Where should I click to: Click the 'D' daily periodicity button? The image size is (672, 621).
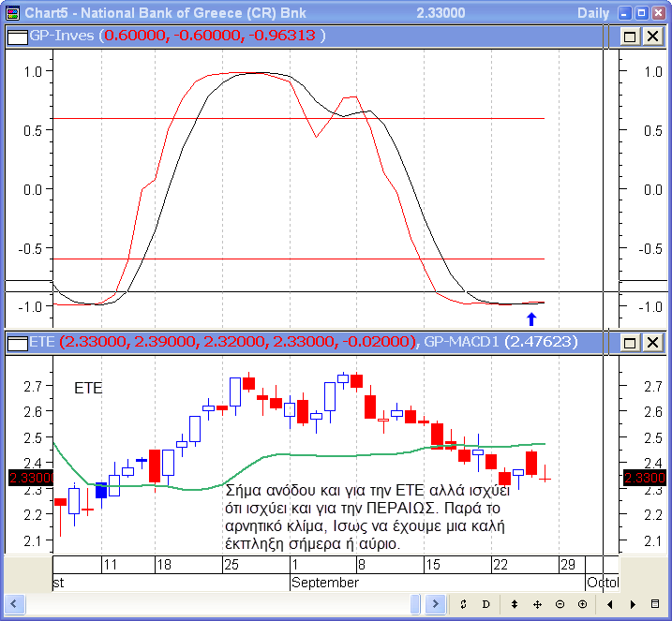(x=487, y=605)
